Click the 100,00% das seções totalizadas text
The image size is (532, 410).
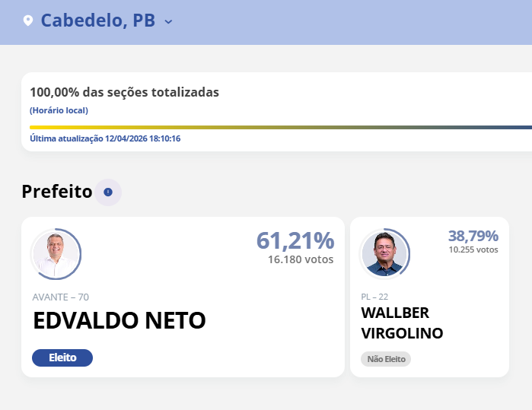click(x=124, y=92)
